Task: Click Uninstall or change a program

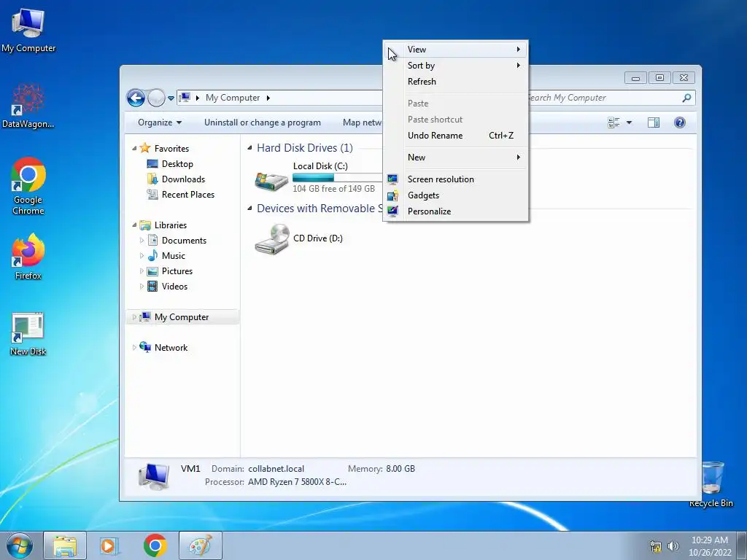Action: click(x=263, y=122)
